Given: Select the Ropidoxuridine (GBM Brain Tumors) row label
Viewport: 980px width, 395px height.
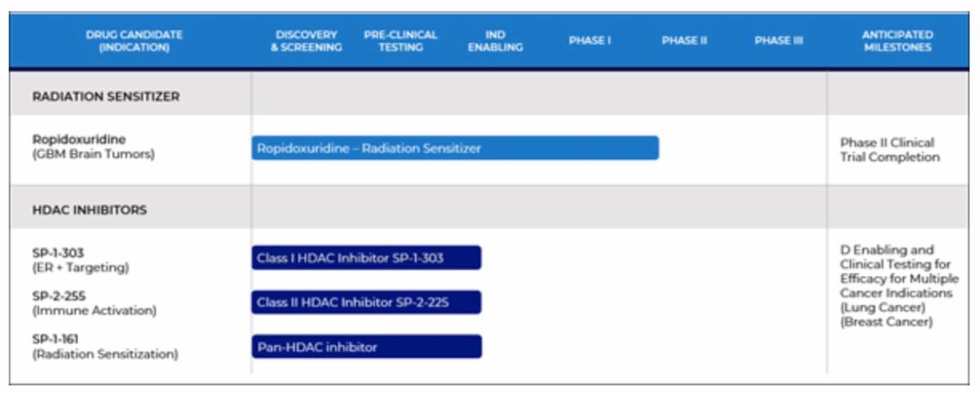Looking at the screenshot, I should [x=93, y=146].
